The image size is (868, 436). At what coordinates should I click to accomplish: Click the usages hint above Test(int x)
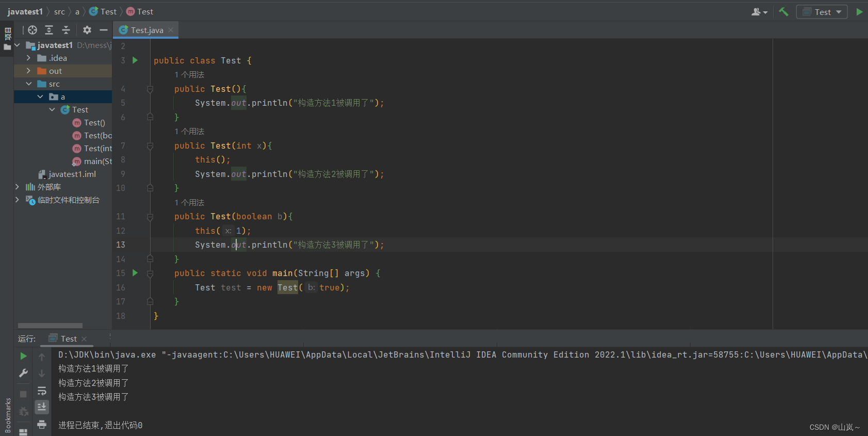[x=189, y=132]
